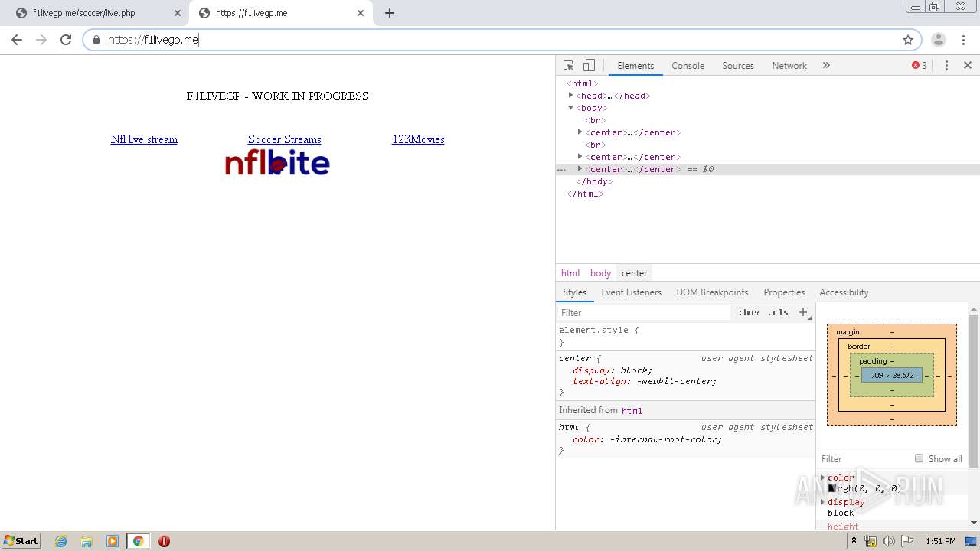
Task: Open File Explorer from the taskbar
Action: 87,541
